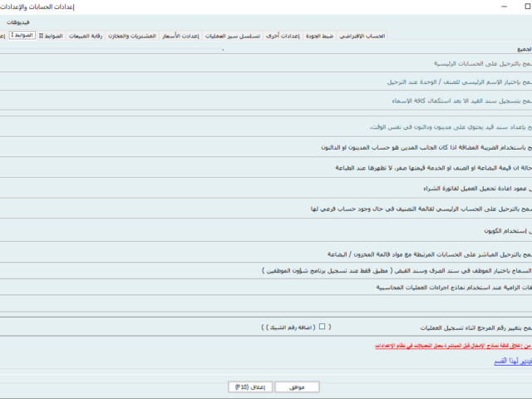Click row نماذج اجراءات العمليات المحاسبية

(266, 288)
